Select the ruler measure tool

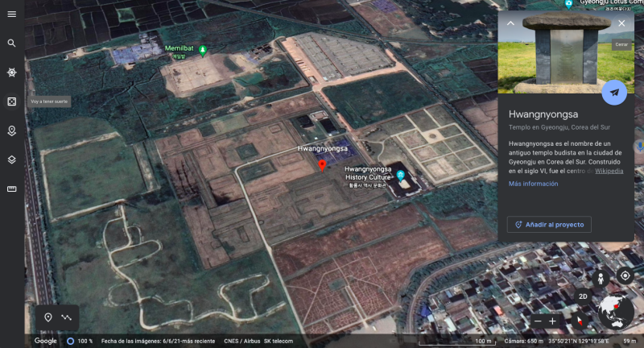tap(11, 188)
